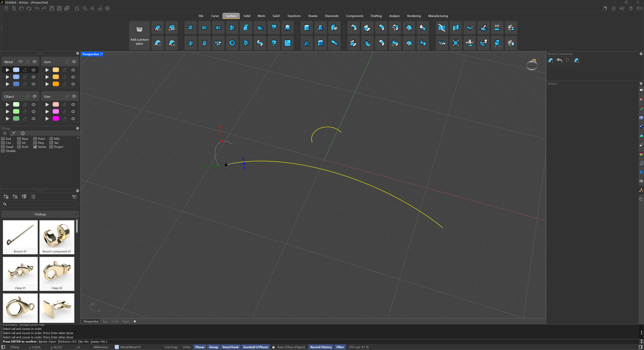Image resolution: width=644 pixels, height=350 pixels.
Task: Open the Curve ribbon tab
Action: [214, 16]
